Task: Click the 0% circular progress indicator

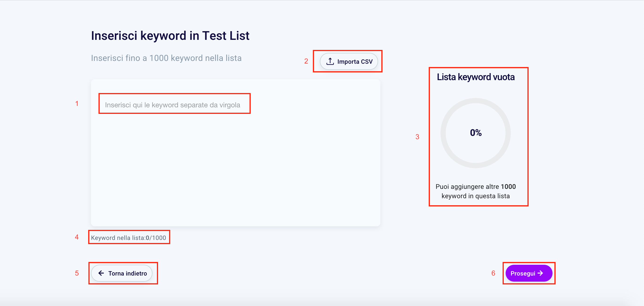Action: [x=476, y=133]
